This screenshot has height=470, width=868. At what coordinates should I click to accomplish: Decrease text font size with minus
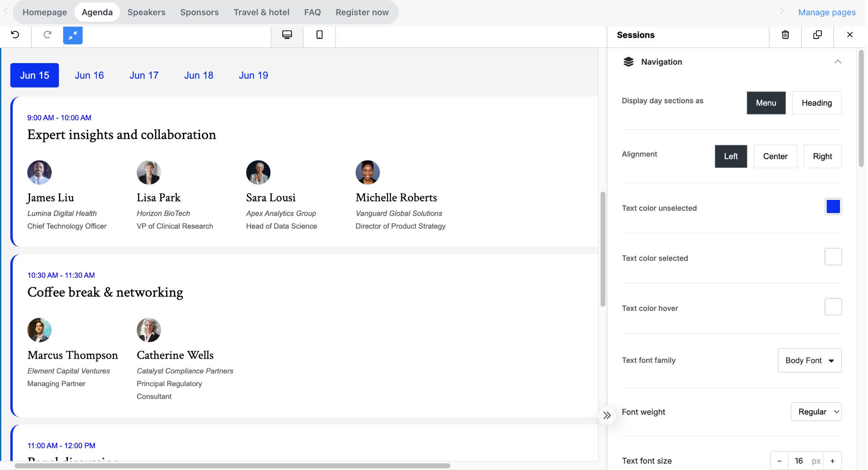click(779, 461)
